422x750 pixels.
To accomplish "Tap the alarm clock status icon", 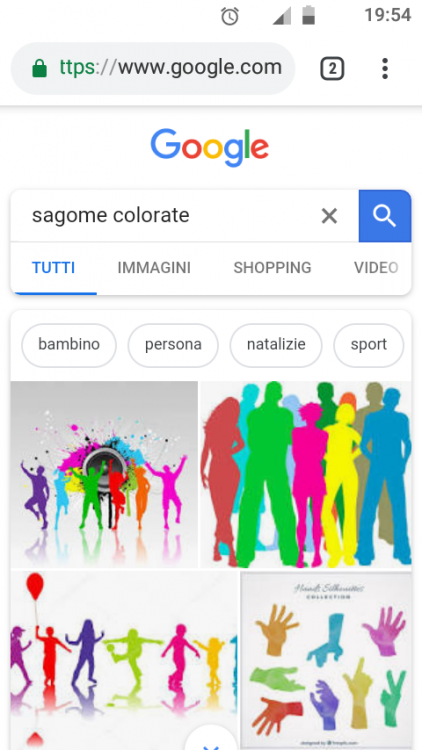I will point(230,16).
